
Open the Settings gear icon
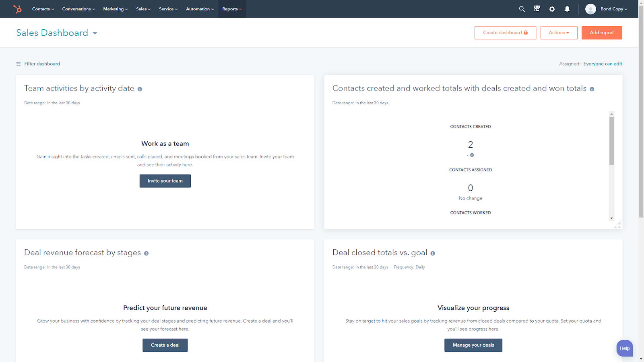(x=552, y=9)
